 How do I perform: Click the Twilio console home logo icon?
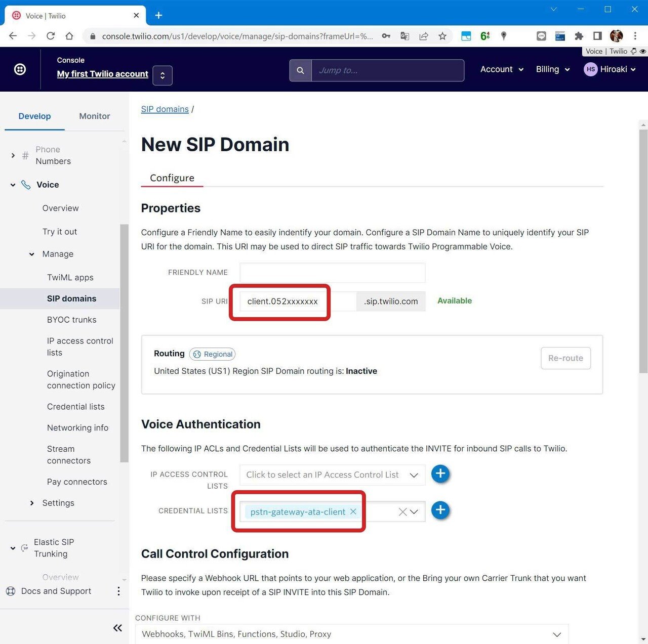[20, 69]
